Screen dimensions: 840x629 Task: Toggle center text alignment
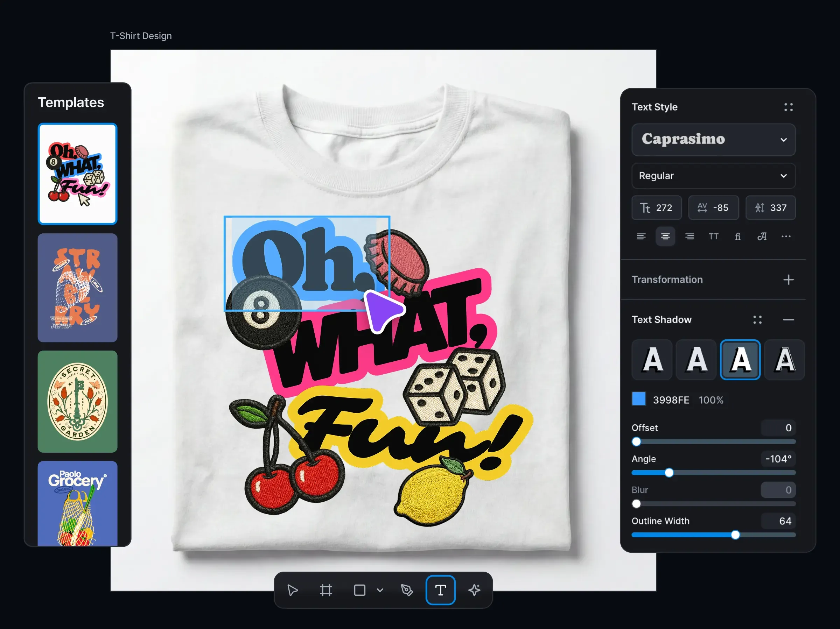665,236
